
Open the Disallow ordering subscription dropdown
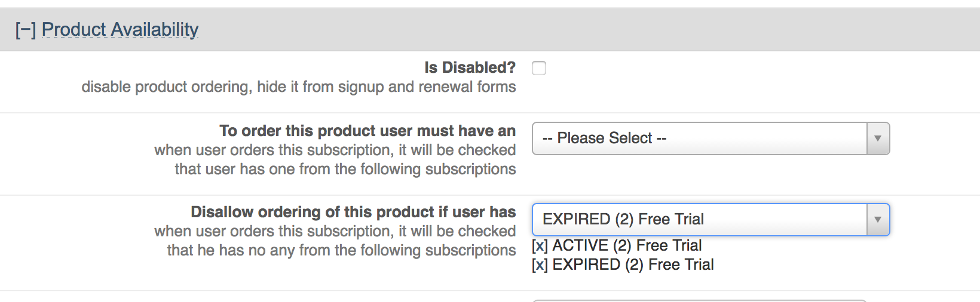click(699, 220)
